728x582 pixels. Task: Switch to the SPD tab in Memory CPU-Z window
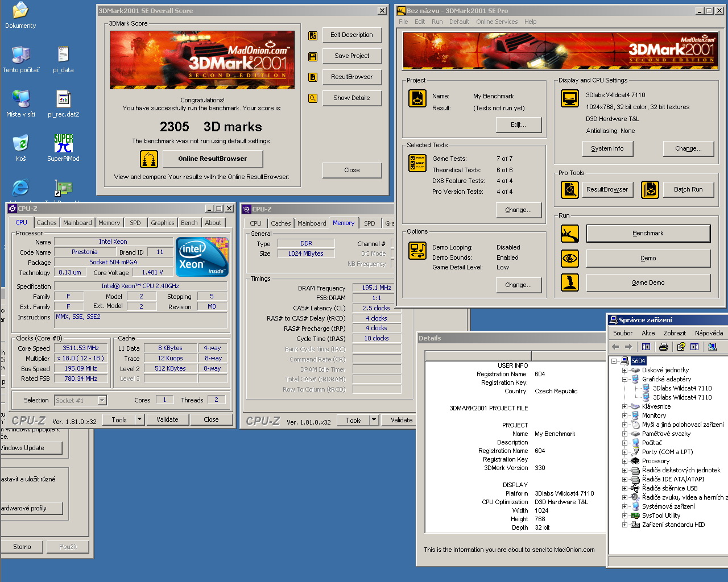pyautogui.click(x=370, y=223)
